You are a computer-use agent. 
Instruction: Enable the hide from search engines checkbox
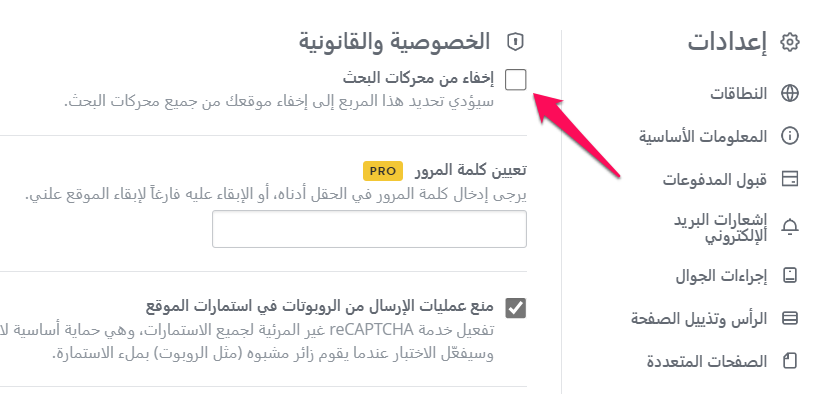pos(515,80)
